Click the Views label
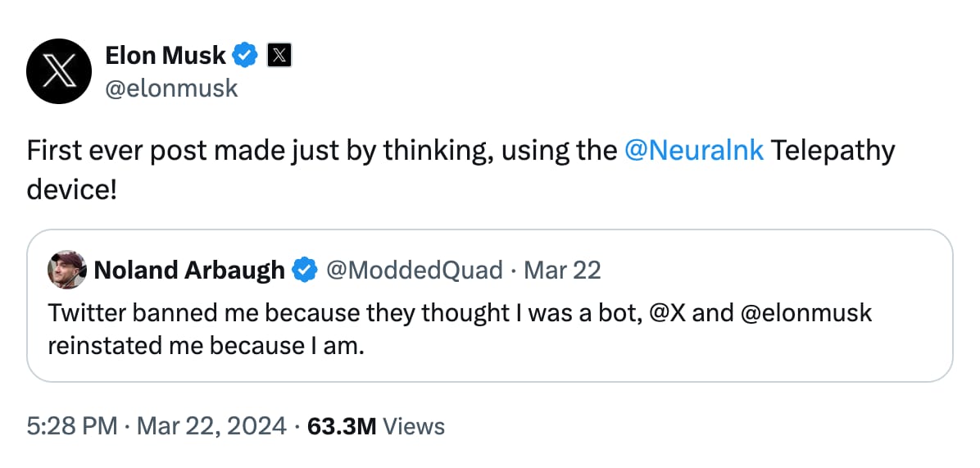The width and height of the screenshot is (980, 468). [x=414, y=426]
